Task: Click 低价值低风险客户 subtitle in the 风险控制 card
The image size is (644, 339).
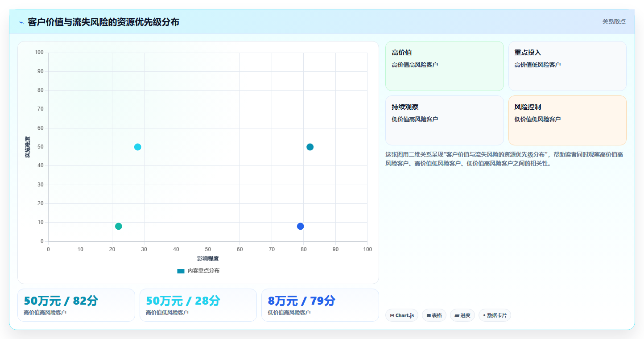Action: click(x=537, y=119)
